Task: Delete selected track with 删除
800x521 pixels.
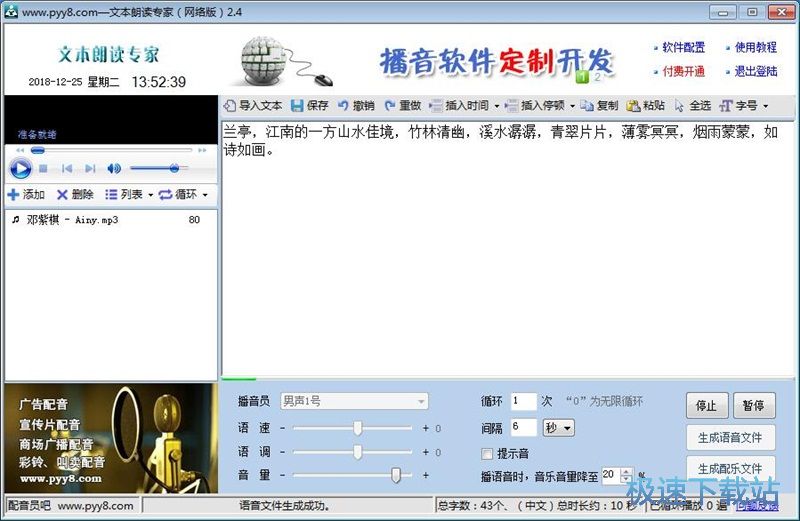Action: click(x=76, y=194)
